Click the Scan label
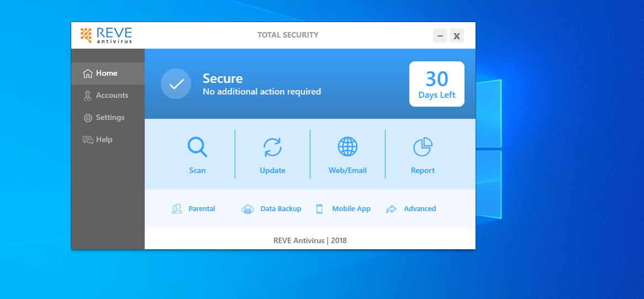 tap(197, 170)
